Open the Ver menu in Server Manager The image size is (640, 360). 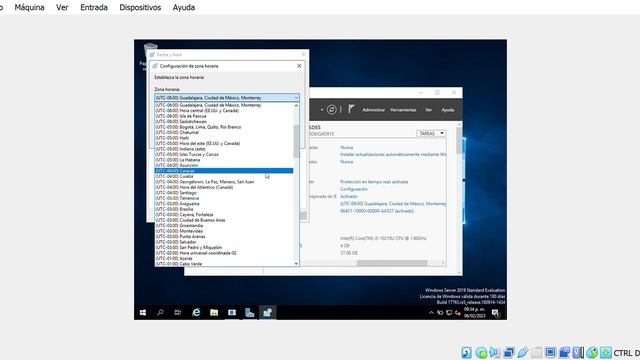428,110
